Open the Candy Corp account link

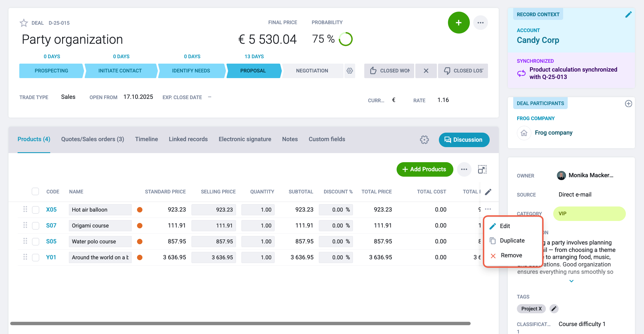[x=538, y=40]
